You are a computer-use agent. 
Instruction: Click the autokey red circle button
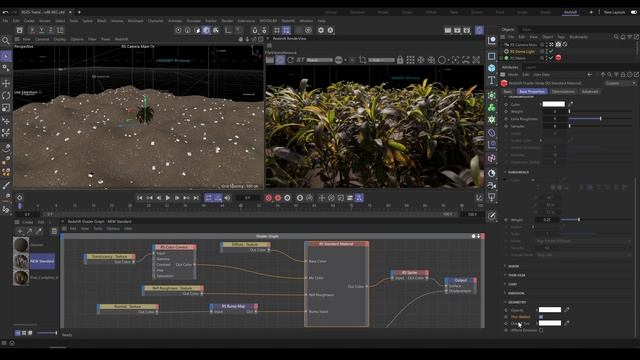point(278,198)
